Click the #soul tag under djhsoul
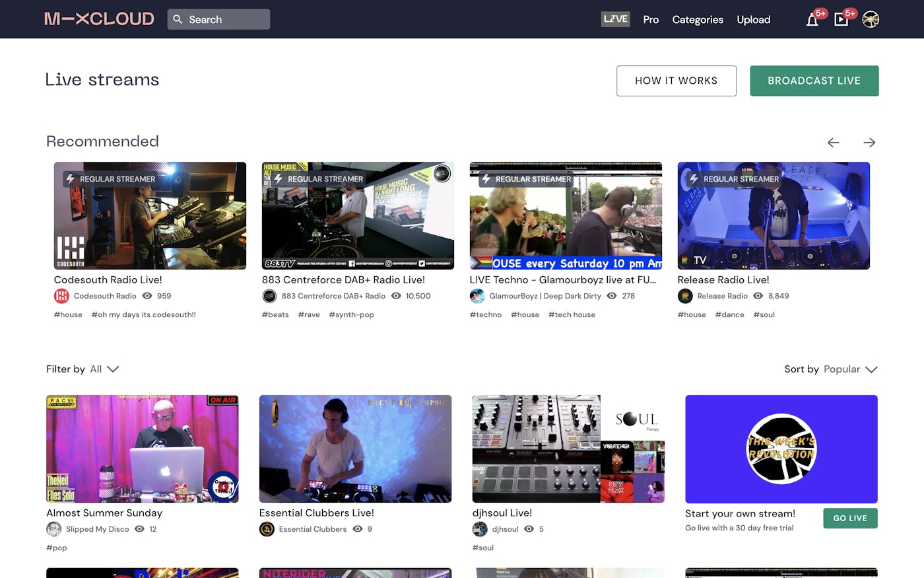This screenshot has width=924, height=578. [x=483, y=548]
